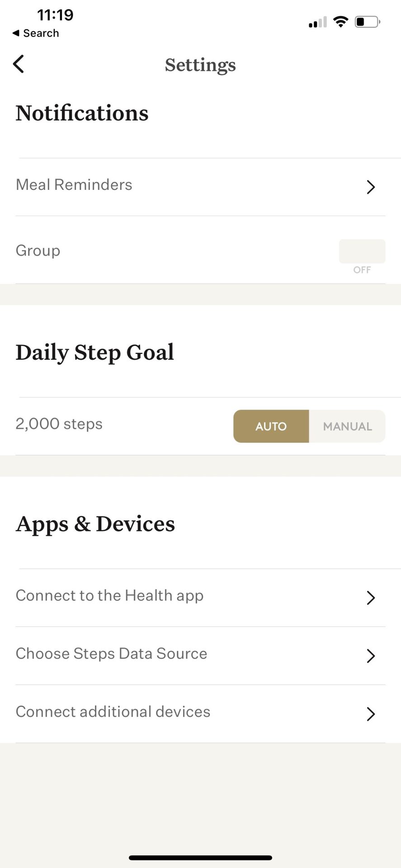This screenshot has width=401, height=868.
Task: Expand Connect to the Health app chevron
Action: (x=371, y=598)
